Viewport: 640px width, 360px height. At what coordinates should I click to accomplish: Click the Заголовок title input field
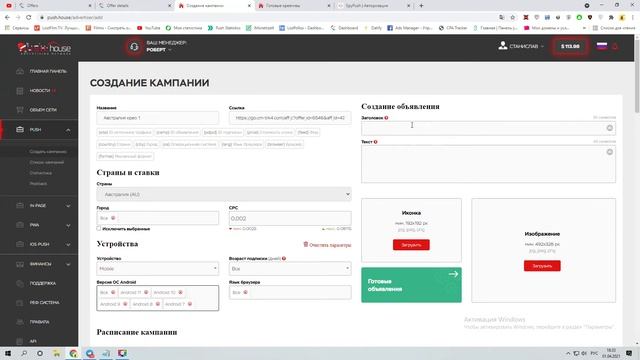[x=488, y=128]
